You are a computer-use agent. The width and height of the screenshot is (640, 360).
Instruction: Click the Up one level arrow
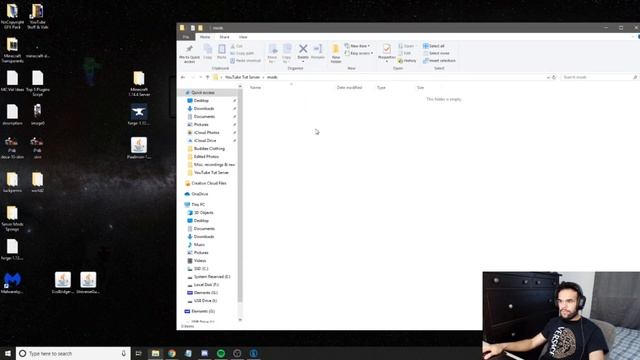point(207,77)
